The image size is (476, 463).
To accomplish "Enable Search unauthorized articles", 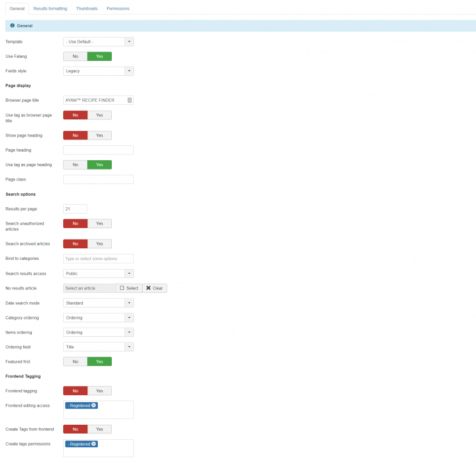I will coord(100,223).
